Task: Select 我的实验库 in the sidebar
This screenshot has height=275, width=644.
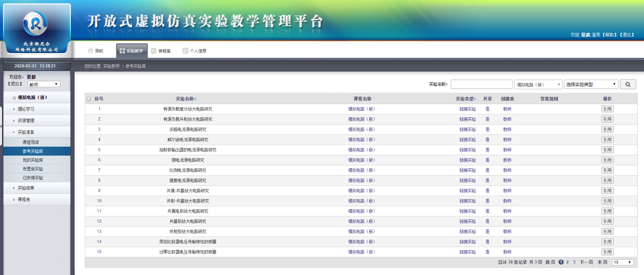Action: 33,160
